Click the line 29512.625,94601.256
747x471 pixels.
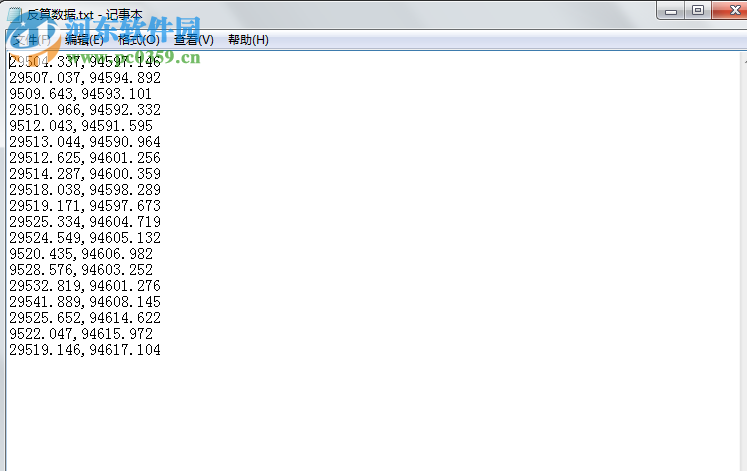pyautogui.click(x=85, y=158)
